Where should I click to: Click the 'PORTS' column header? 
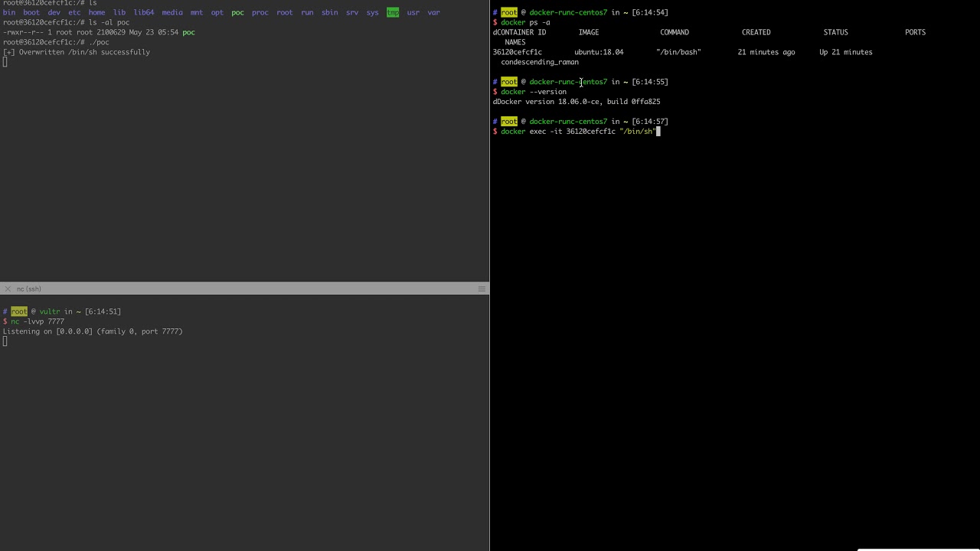coord(915,32)
